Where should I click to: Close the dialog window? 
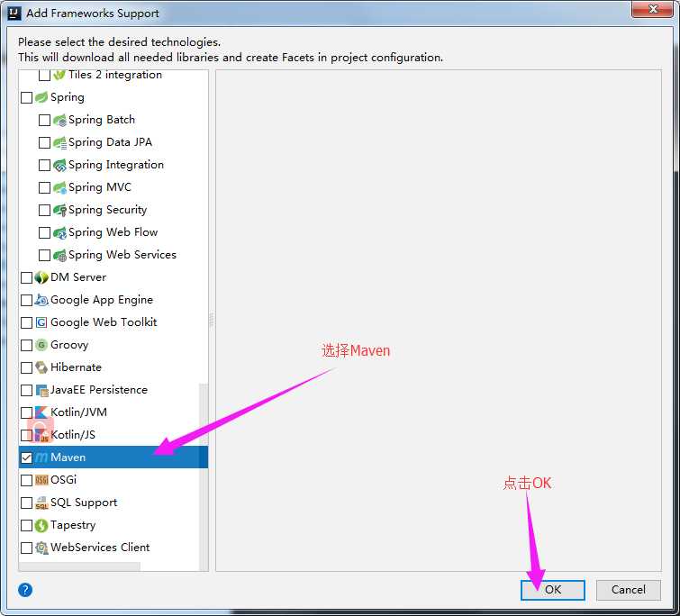pos(653,9)
